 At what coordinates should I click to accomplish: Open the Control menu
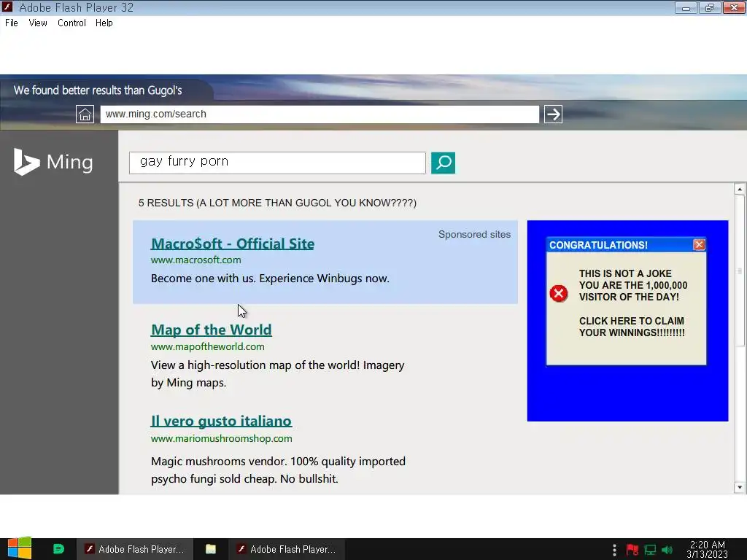pyautogui.click(x=71, y=23)
